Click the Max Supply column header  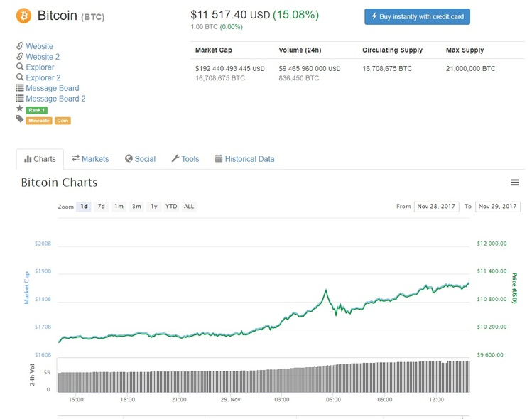click(x=465, y=50)
